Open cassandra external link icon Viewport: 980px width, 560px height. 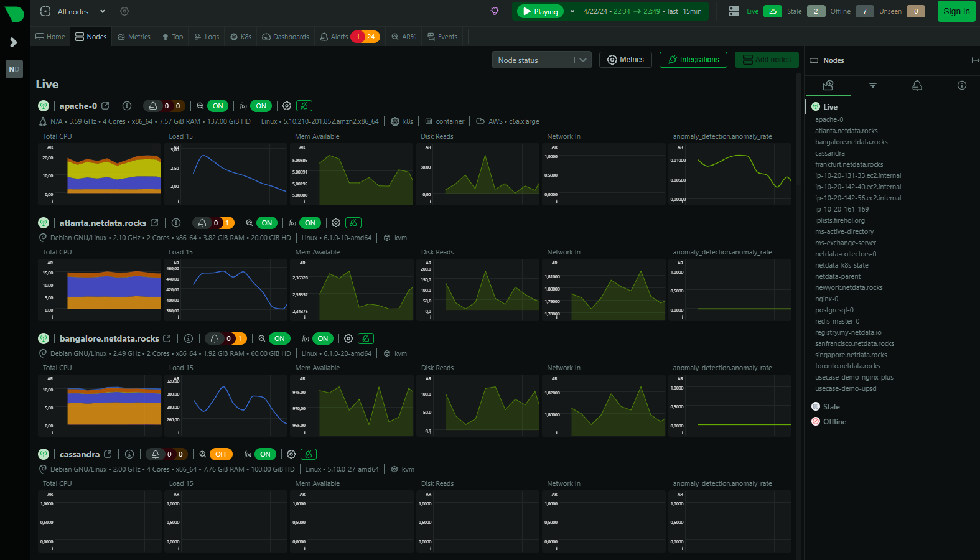(x=108, y=454)
